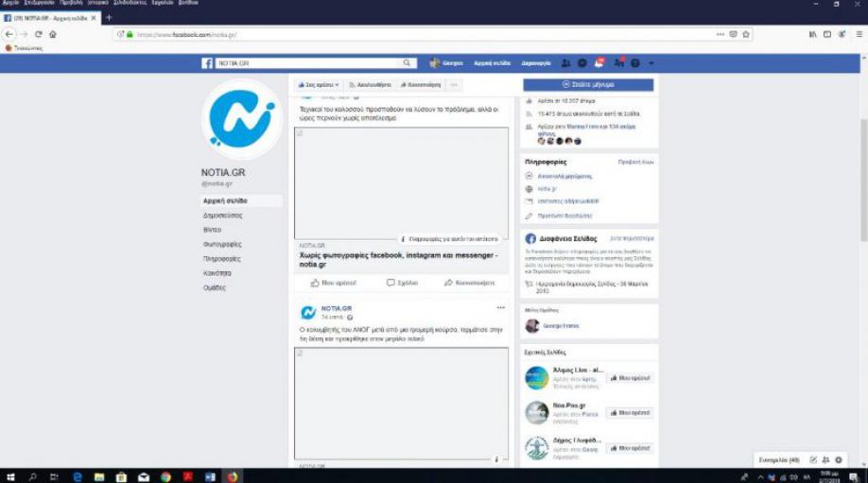
Task: Open the friend requests icon
Action: (565, 63)
